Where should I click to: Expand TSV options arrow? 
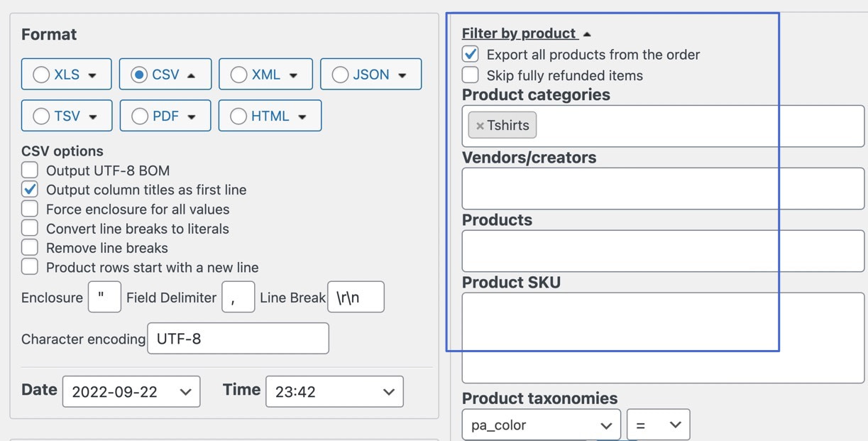click(93, 117)
